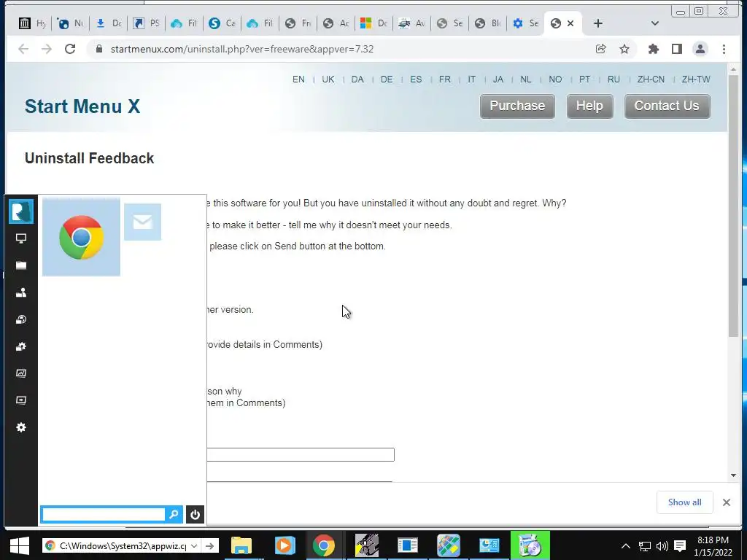Open the globe folder icon in start menu sidebar
The width and height of the screenshot is (747, 560).
coord(21,319)
